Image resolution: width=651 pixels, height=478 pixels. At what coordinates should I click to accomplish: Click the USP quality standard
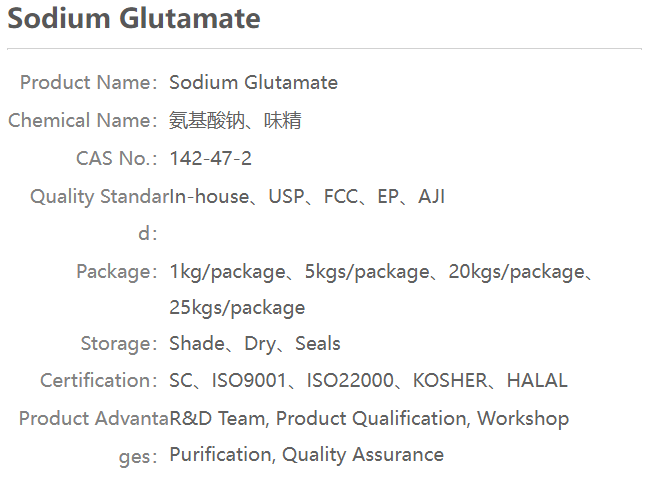pos(287,196)
